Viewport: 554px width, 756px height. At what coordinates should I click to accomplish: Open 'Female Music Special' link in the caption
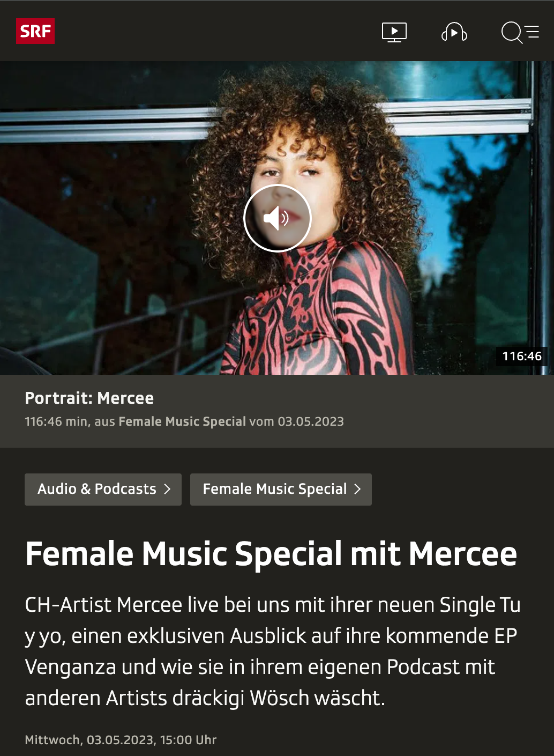[x=182, y=421]
